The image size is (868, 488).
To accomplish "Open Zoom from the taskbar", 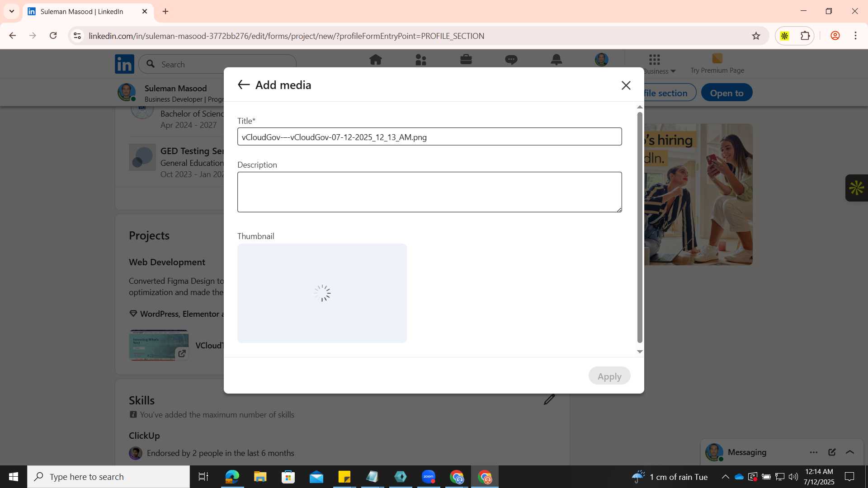I will (429, 477).
